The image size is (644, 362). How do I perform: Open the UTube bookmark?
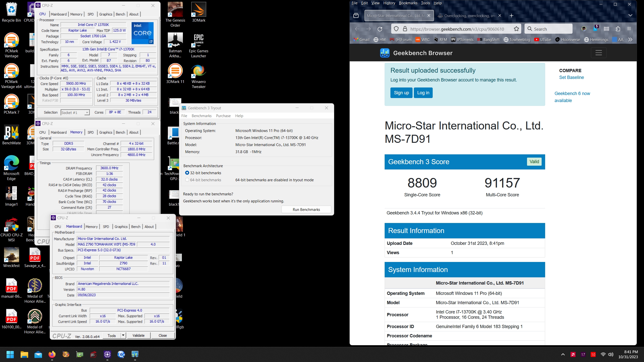(x=543, y=39)
